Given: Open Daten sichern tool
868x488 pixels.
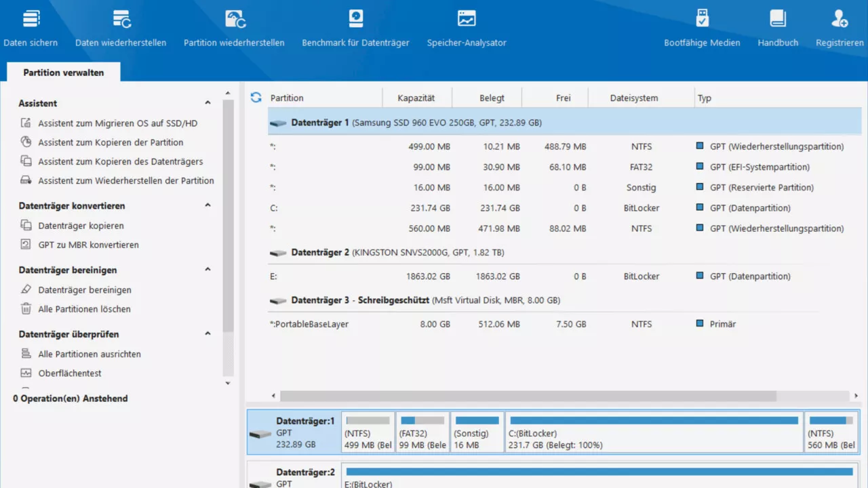Looking at the screenshot, I should [x=31, y=28].
